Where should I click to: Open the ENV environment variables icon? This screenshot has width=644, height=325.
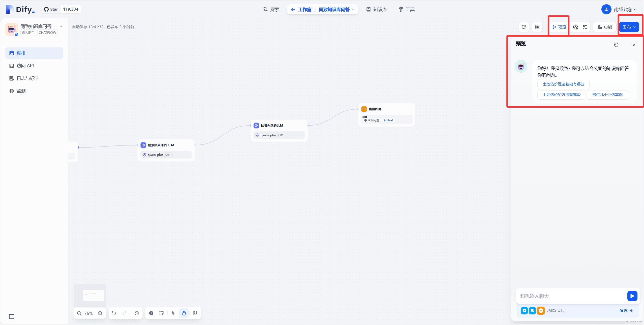pyautogui.click(x=537, y=27)
